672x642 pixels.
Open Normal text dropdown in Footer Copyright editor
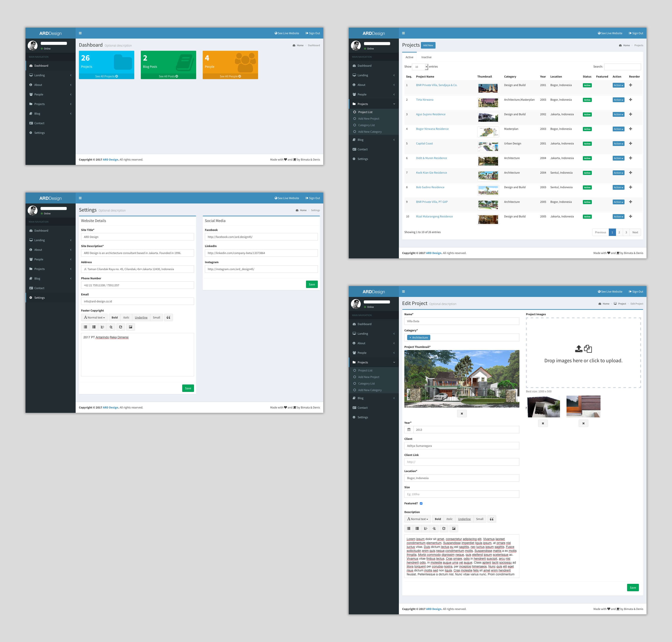click(94, 318)
